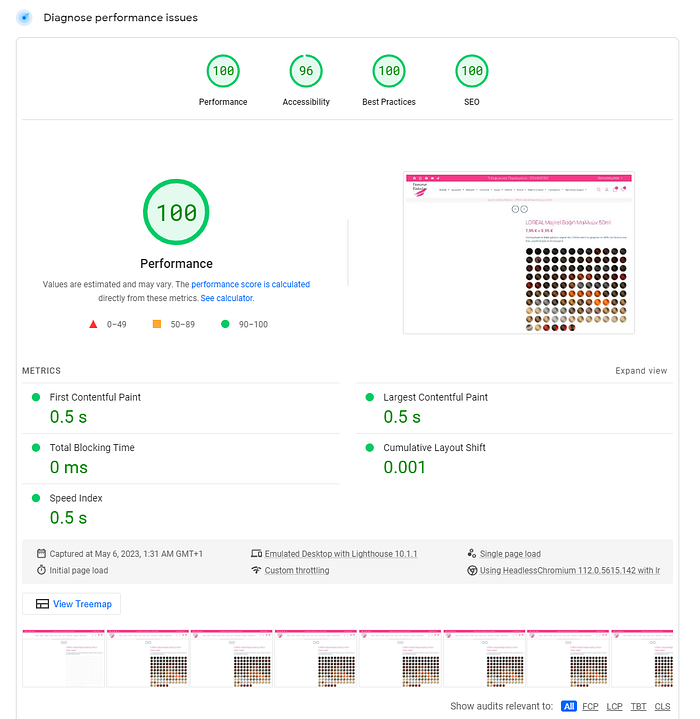The image size is (700, 719).
Task: Expand Cumulative Layout Shift metric row
Action: [x=514, y=459]
